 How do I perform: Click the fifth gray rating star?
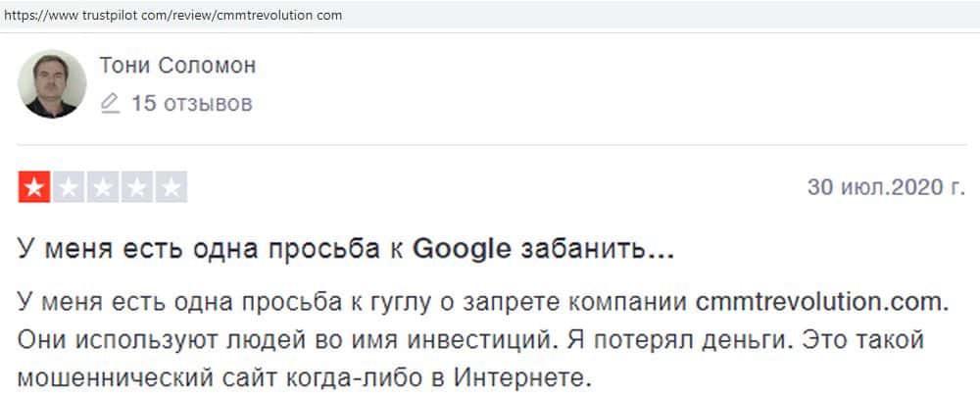pos(171,187)
